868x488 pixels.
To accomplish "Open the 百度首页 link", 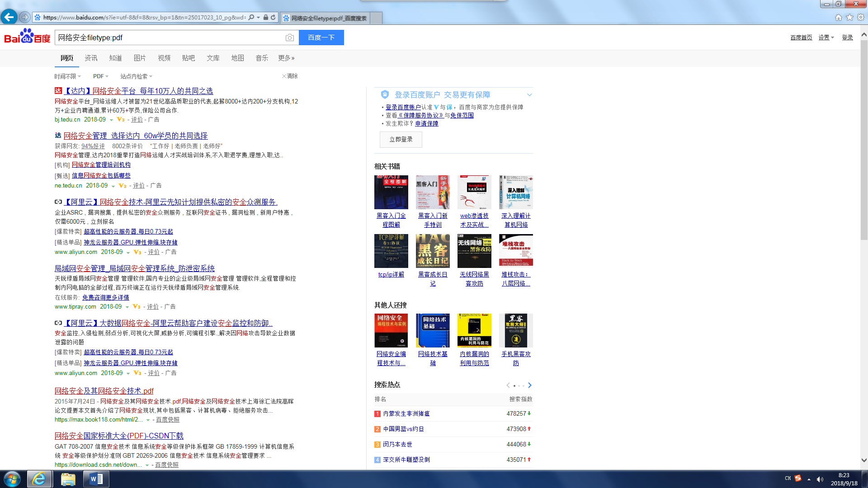I will [x=801, y=38].
